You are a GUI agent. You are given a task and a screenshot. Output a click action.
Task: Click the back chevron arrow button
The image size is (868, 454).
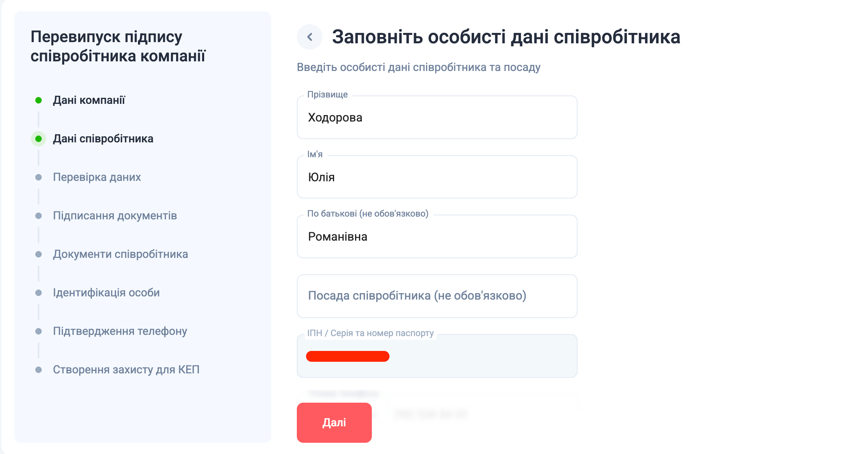point(310,37)
